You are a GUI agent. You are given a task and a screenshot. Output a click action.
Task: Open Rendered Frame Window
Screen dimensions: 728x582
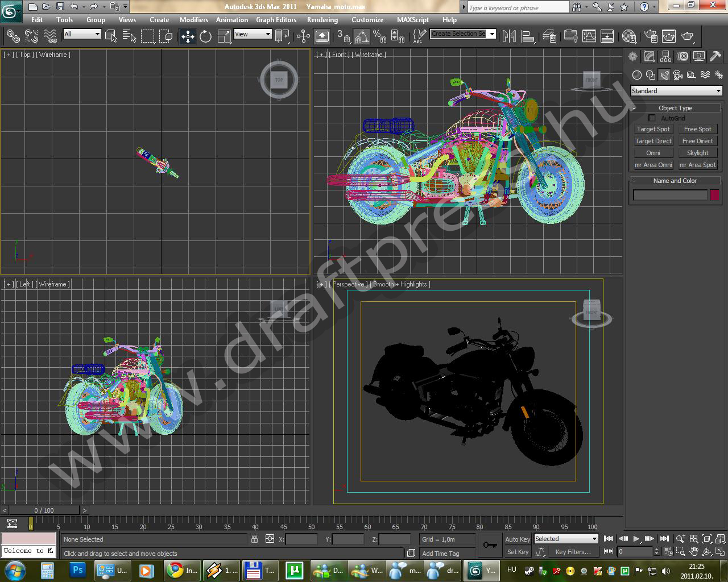(x=669, y=36)
